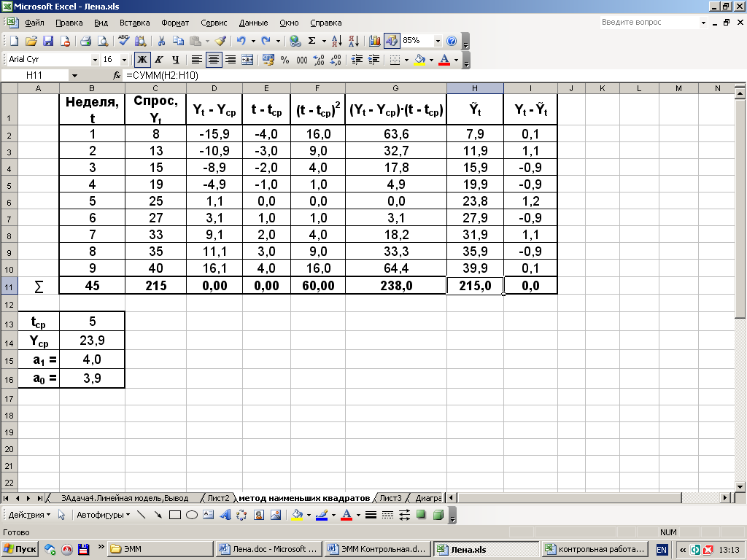Open the zoom 85% dropdown
This screenshot has height=560, width=747.
tap(438, 41)
